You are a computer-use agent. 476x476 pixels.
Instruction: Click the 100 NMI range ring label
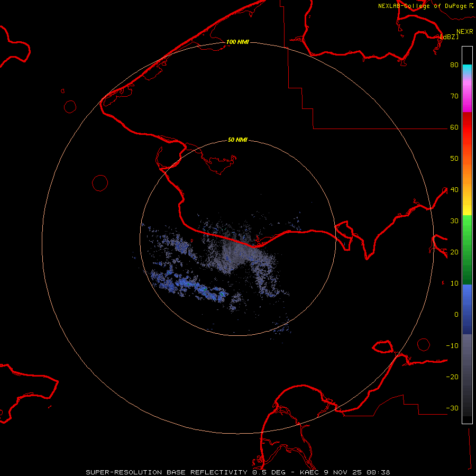[x=237, y=42]
